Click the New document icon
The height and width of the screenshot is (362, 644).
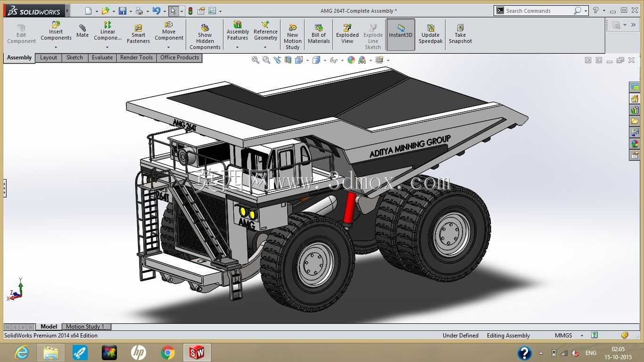coord(88,11)
